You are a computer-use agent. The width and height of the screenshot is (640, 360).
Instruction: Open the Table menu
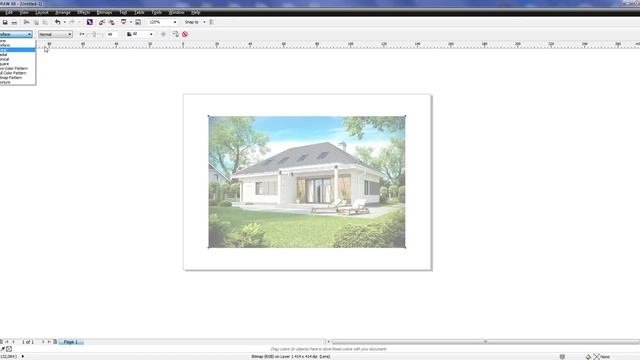139,13
